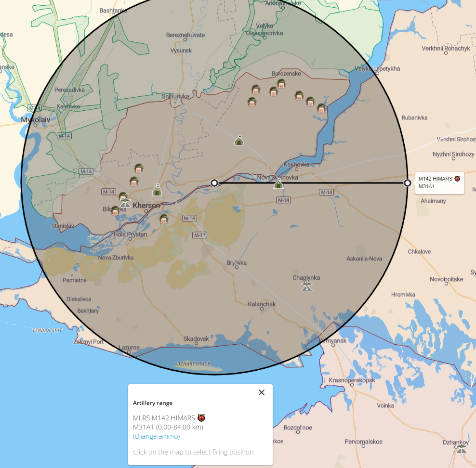This screenshot has height=468, width=476.
Task: Click the red devil icon in the Artillery popup
Action: (x=201, y=417)
